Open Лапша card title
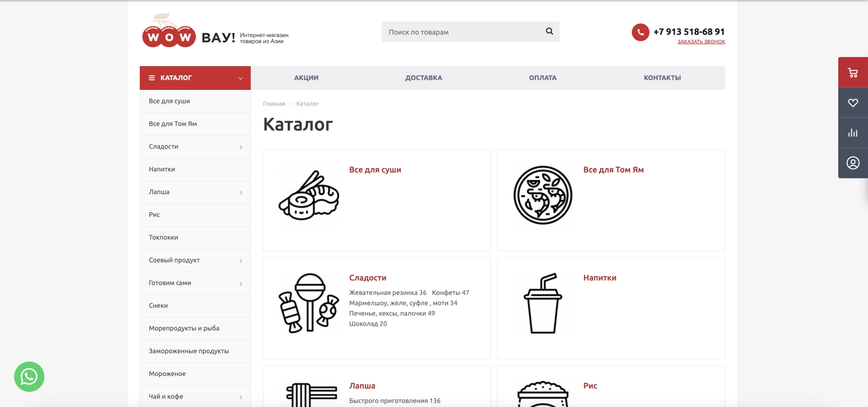Viewport: 868px width, 407px height. (x=362, y=386)
